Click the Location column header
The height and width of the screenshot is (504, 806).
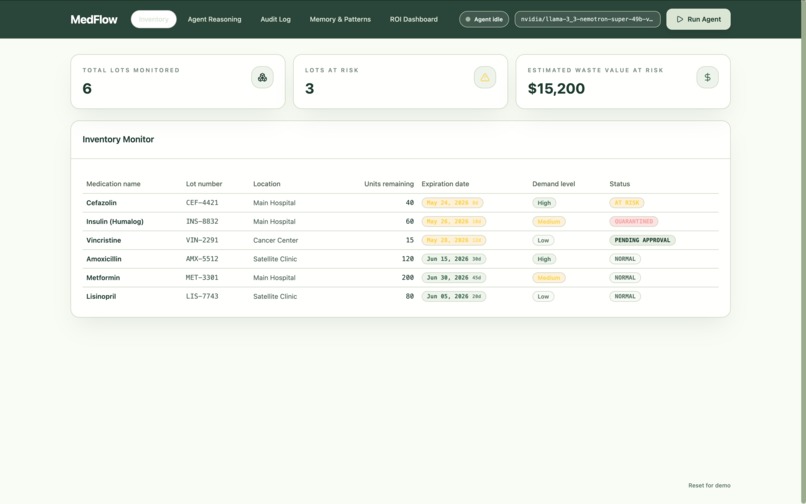point(267,184)
